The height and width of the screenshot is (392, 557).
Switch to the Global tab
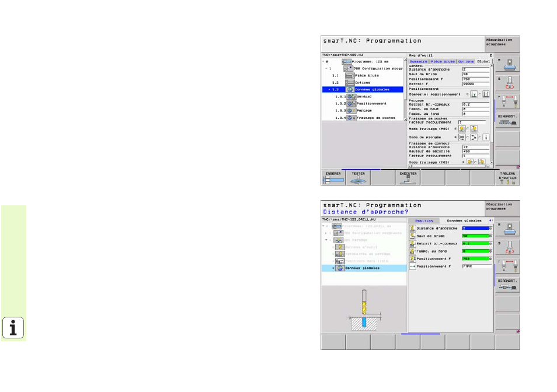pos(483,62)
